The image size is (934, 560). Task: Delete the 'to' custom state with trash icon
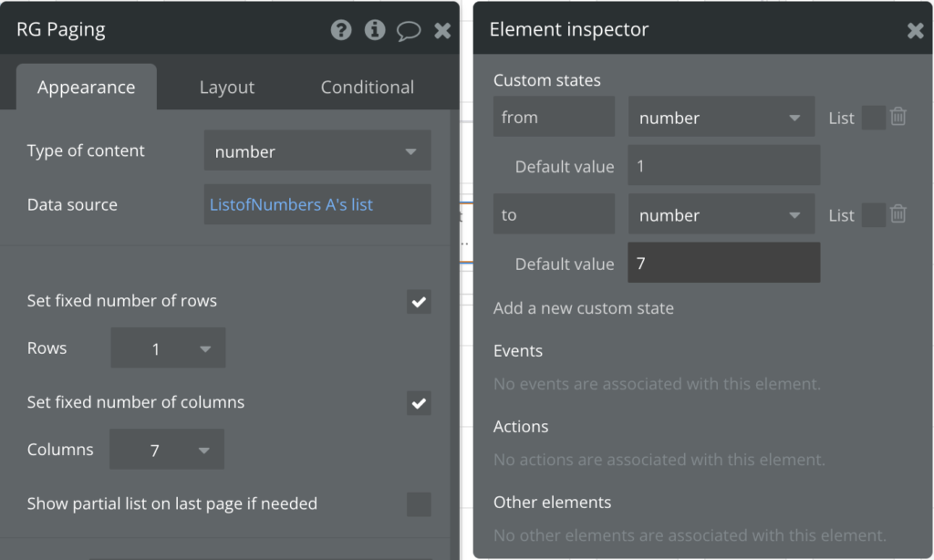click(x=898, y=213)
